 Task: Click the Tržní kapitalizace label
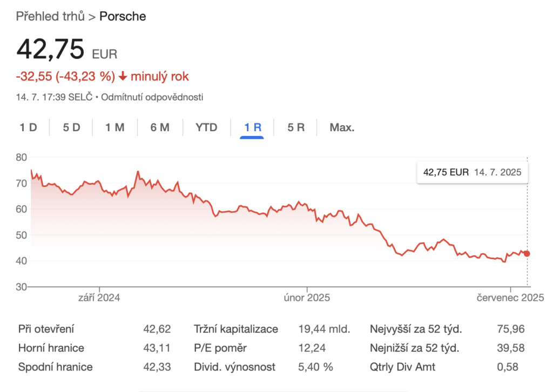[236, 329]
